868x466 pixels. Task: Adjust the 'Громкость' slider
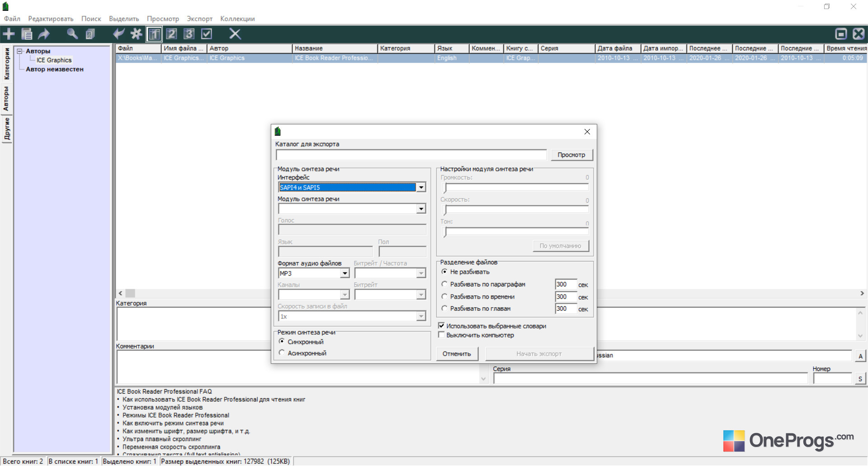pyautogui.click(x=517, y=187)
